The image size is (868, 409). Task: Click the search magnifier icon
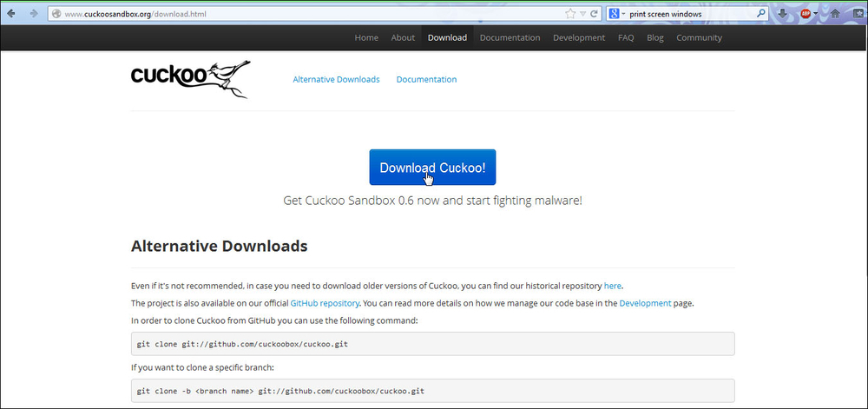coord(761,13)
